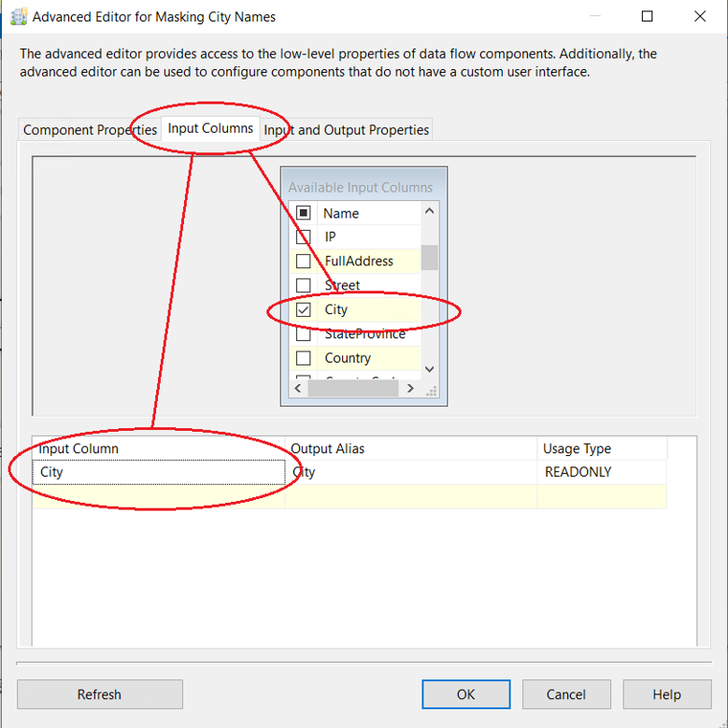Screen dimensions: 728x728
Task: Click the Advanced Editor title bar app icon
Action: (x=18, y=16)
